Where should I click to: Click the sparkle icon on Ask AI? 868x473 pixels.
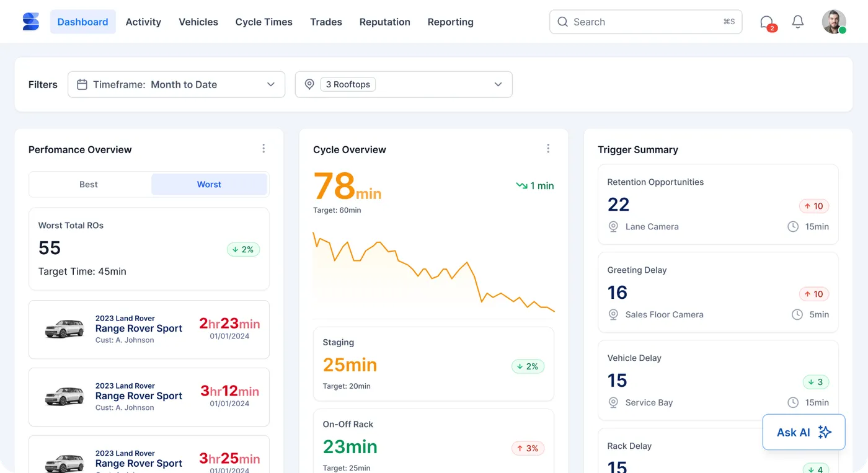pos(825,432)
